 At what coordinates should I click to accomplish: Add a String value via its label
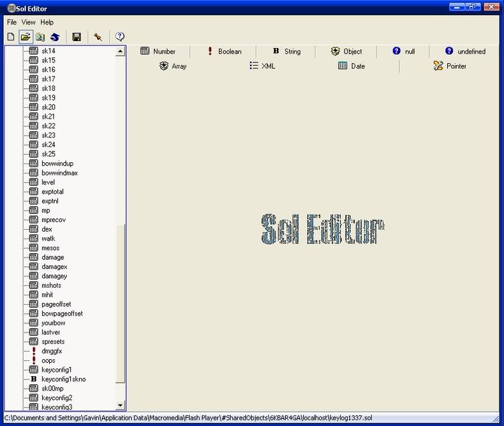point(293,52)
